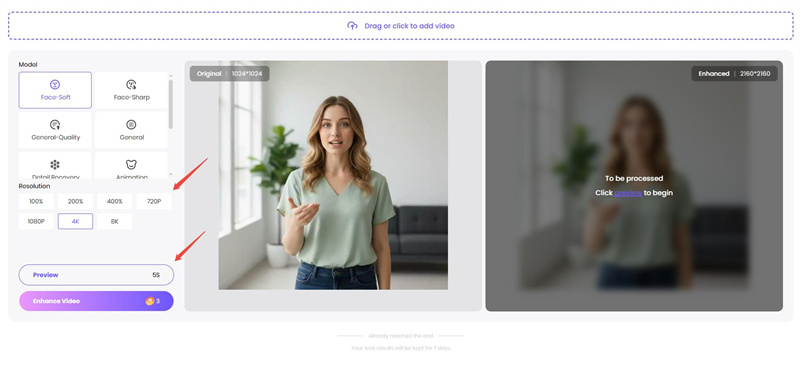The image size is (800, 369).
Task: Select the 4K resolution option
Action: [76, 222]
